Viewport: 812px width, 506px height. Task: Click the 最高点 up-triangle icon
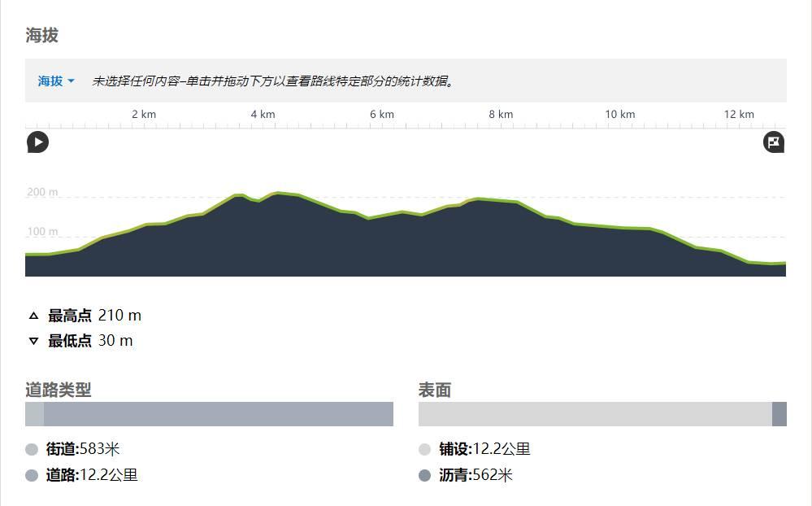point(33,316)
